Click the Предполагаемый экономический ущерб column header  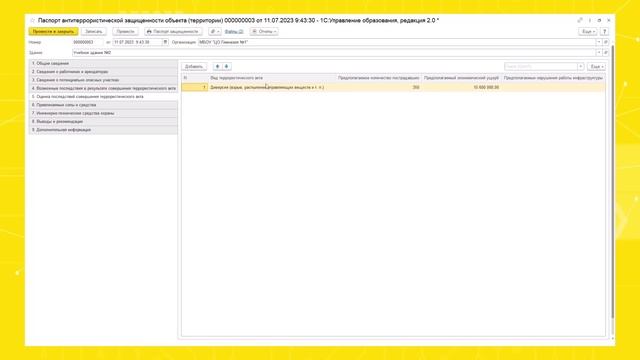461,78
